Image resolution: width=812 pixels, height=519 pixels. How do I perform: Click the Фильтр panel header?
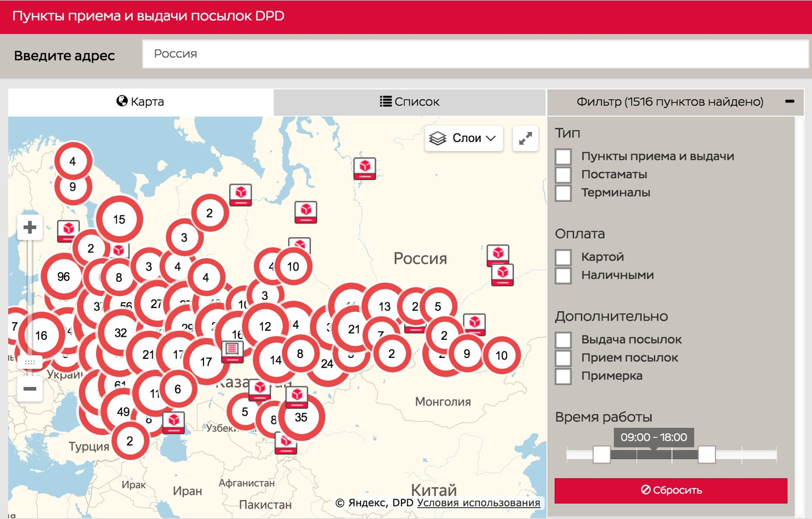[x=675, y=102]
